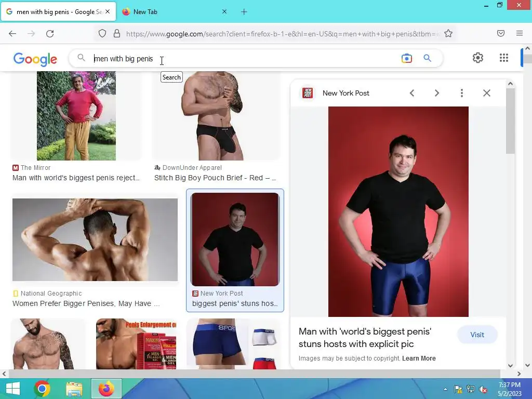The width and height of the screenshot is (532, 399).
Task: Open DownUnder Apparel brief thumbnail
Action: 217,116
